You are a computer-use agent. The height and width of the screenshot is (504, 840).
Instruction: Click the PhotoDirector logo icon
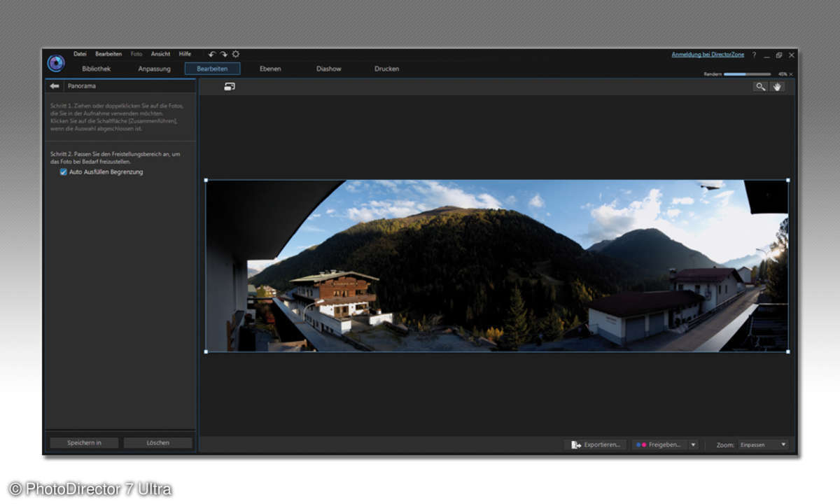point(56,63)
